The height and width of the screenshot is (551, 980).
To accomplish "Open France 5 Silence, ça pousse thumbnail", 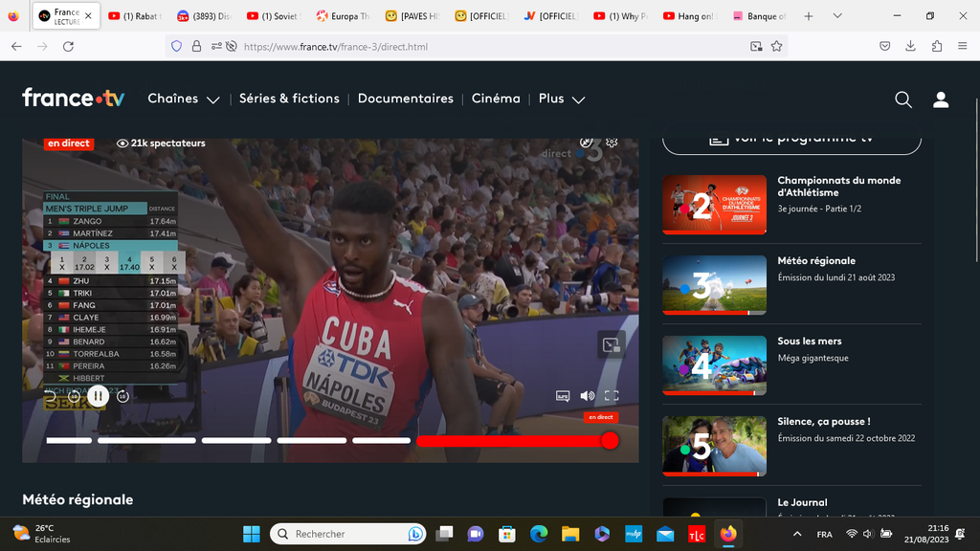I will pos(714,446).
